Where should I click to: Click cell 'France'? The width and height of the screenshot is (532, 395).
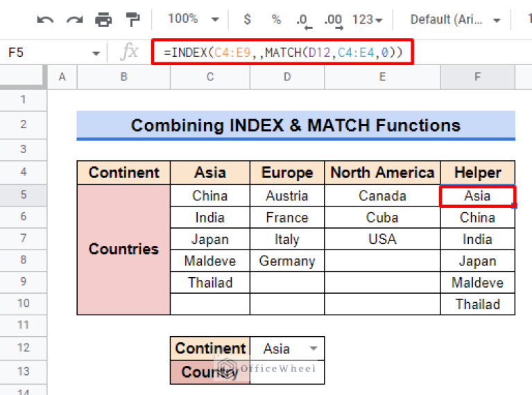click(x=287, y=218)
